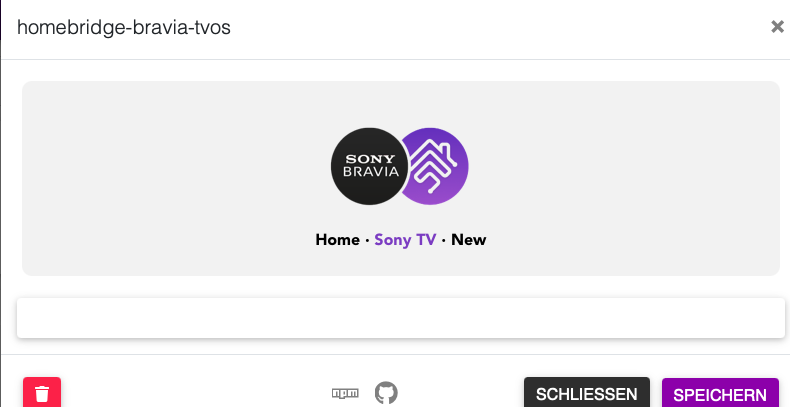Image resolution: width=790 pixels, height=407 pixels.
Task: Click the purple Homebridge logo circle
Action: [x=438, y=166]
